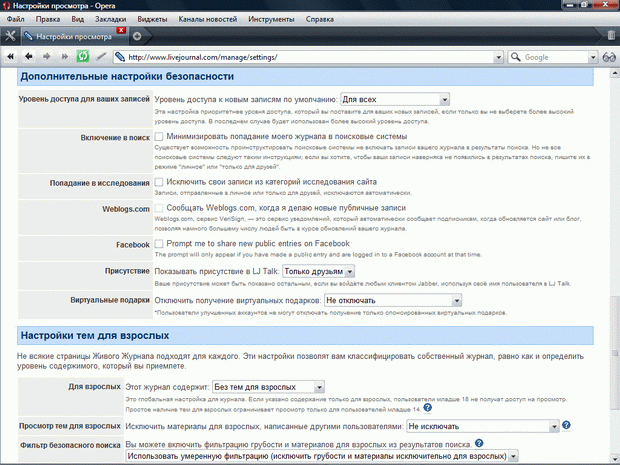Click the Настройки тем для взрослых heading
Screen dimensions: 620x465
coord(95,335)
